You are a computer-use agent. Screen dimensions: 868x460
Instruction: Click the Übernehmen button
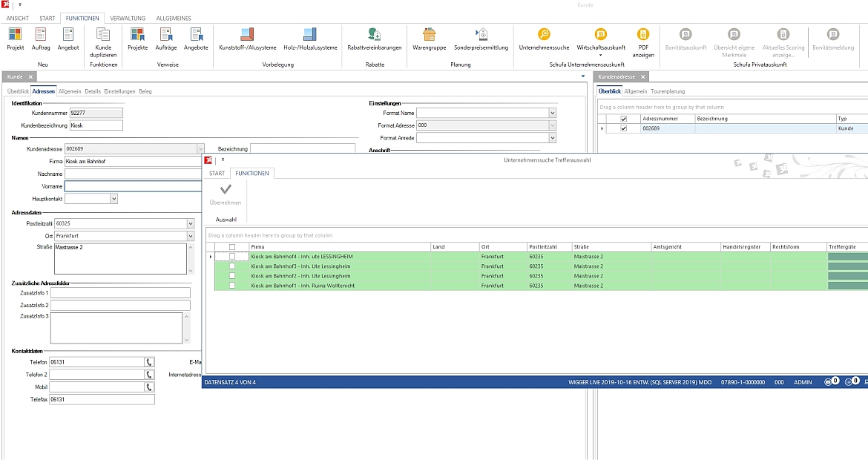pos(226,191)
